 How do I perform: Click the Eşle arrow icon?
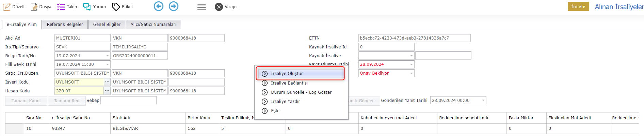(x=264, y=110)
